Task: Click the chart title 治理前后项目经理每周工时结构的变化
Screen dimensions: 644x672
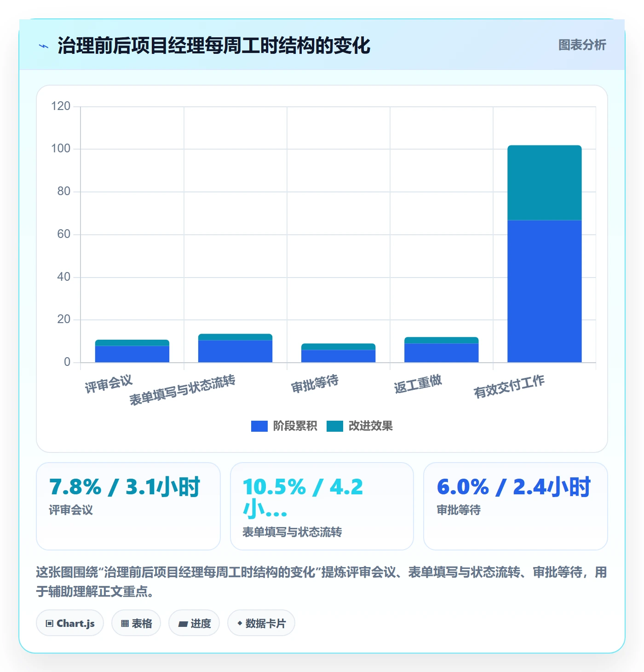Action: (x=214, y=46)
